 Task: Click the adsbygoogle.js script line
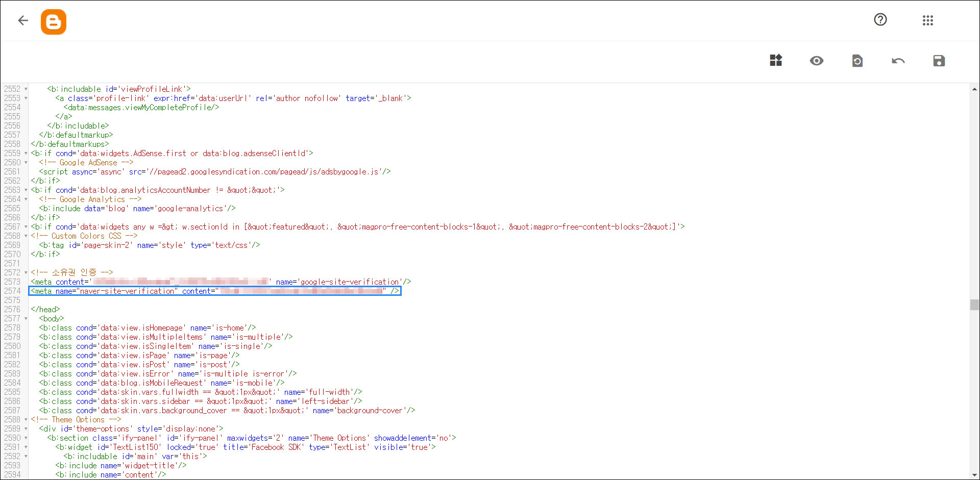[214, 171]
